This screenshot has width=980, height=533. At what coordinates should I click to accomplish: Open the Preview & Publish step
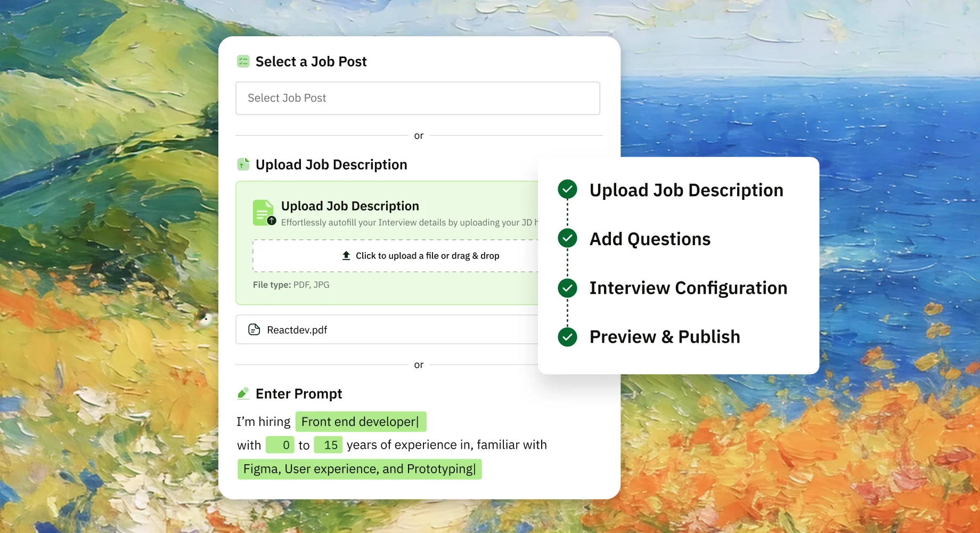(665, 337)
